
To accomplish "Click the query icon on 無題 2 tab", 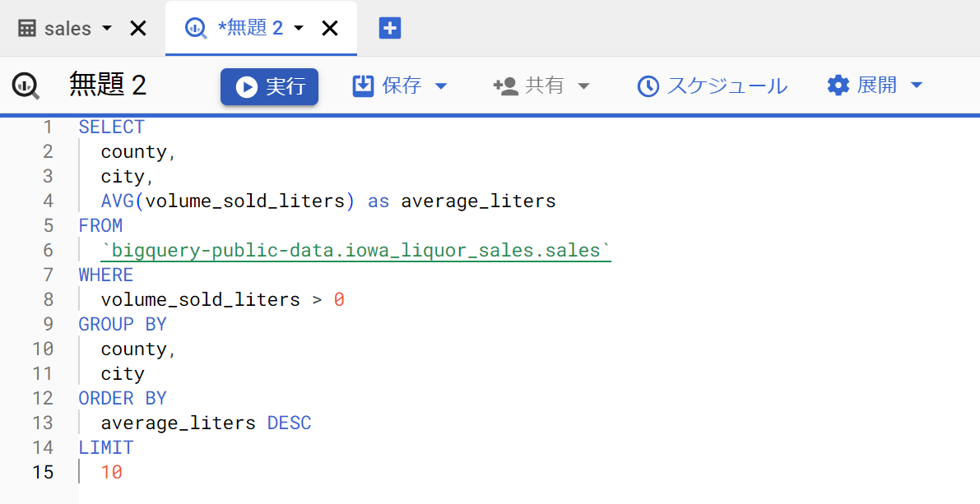I will 197,28.
